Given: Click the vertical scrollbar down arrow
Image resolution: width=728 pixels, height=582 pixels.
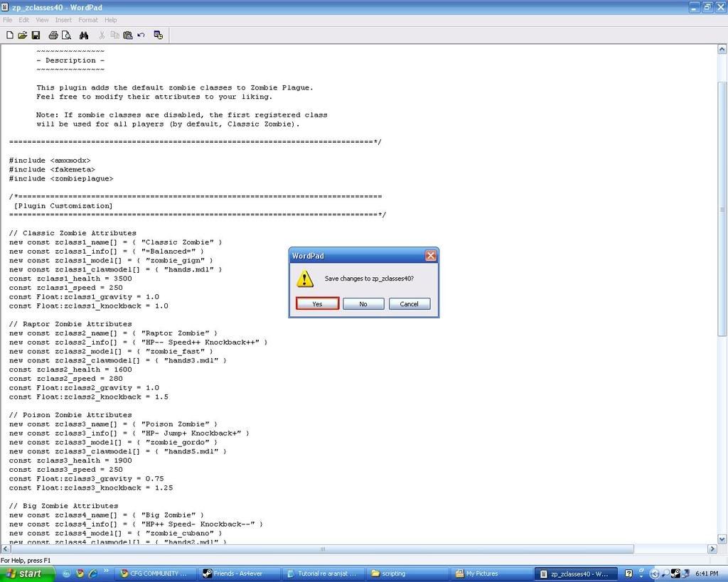Looking at the screenshot, I should point(722,539).
